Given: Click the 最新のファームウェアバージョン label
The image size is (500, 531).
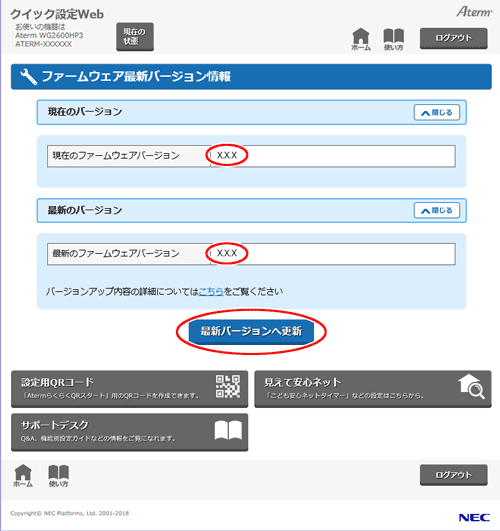Looking at the screenshot, I should tap(116, 253).
